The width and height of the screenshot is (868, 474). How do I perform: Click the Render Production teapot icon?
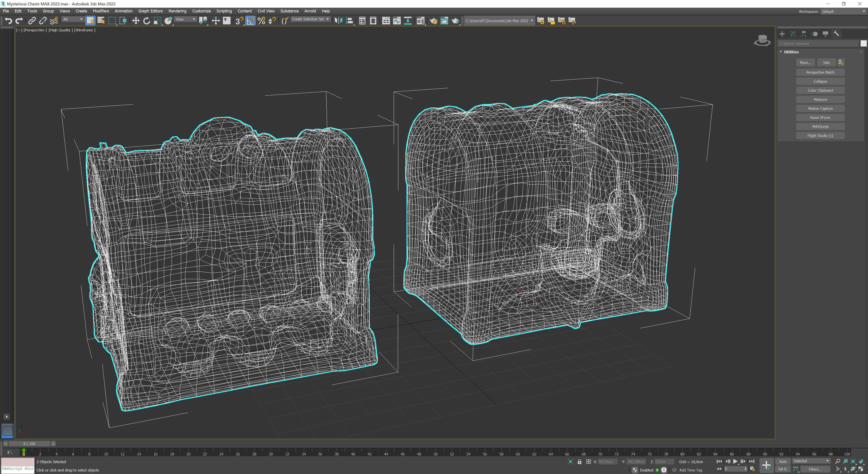point(455,21)
